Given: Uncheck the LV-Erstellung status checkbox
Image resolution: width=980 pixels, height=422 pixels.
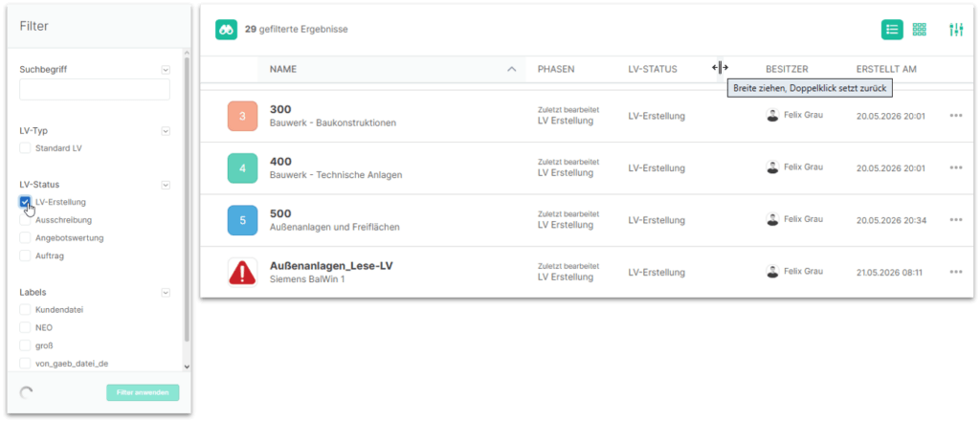Looking at the screenshot, I should click(x=25, y=202).
